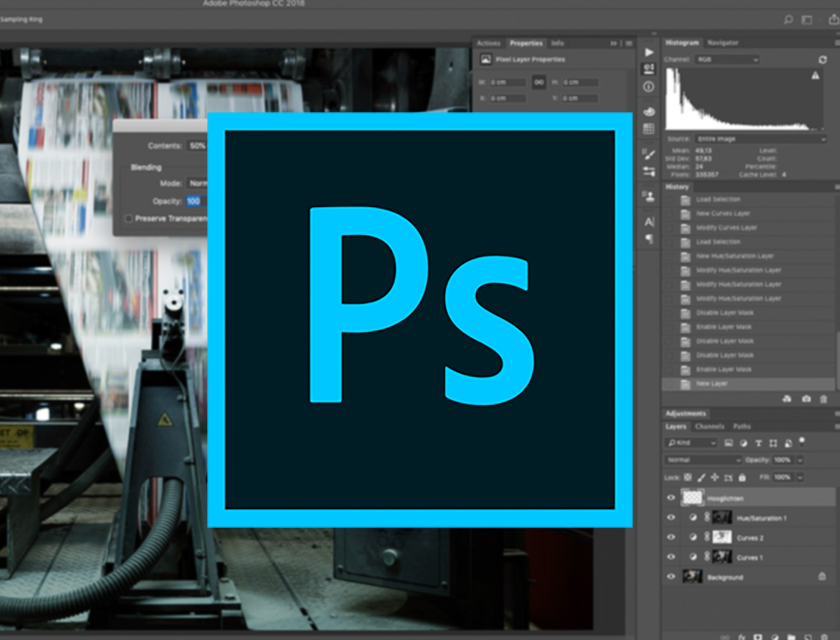Filter layers by pixel layers
The image size is (840, 640).
(x=728, y=443)
